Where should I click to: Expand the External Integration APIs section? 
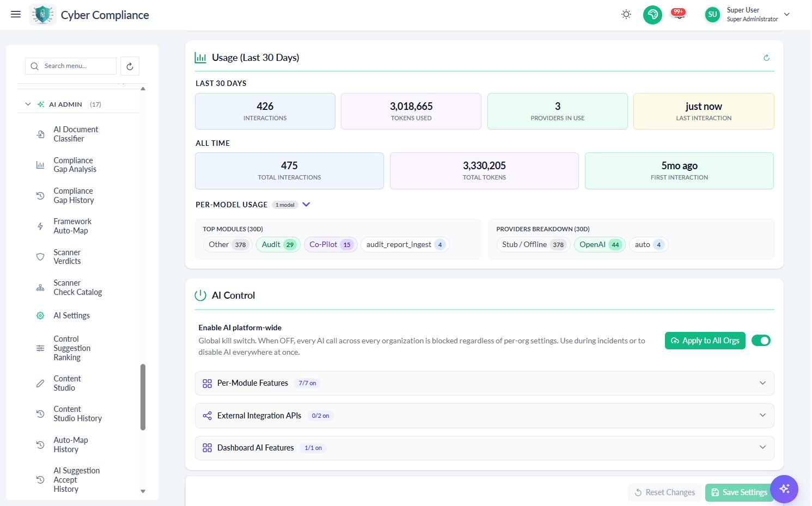pos(484,416)
